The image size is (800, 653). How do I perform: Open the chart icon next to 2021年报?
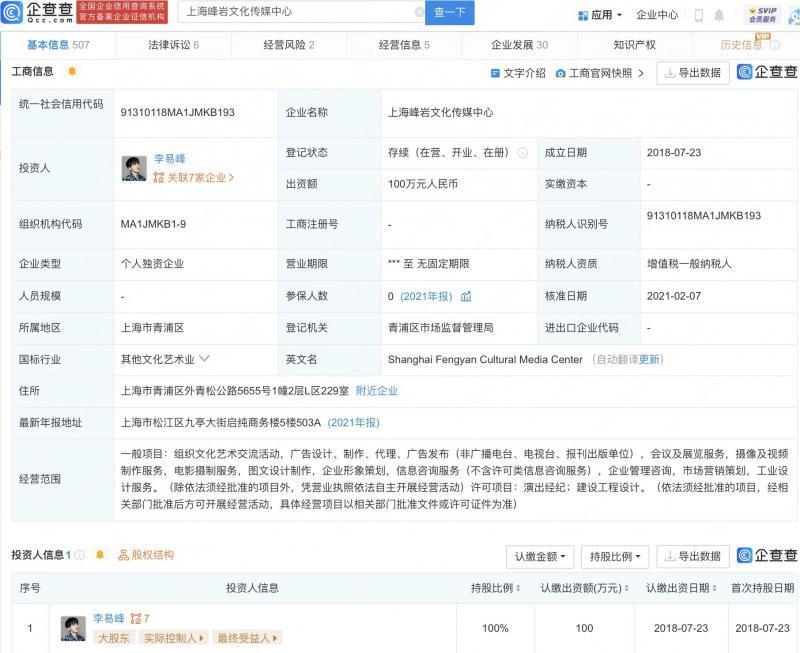[466, 297]
